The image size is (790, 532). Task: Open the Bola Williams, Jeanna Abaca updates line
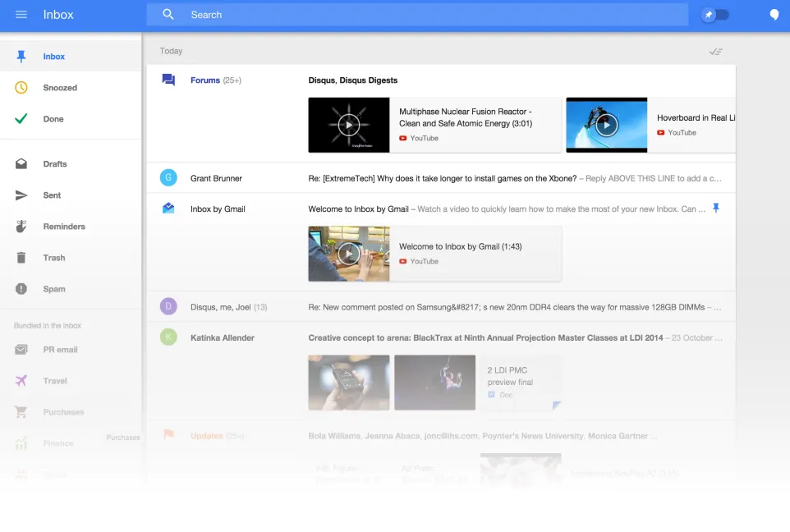(x=482, y=436)
